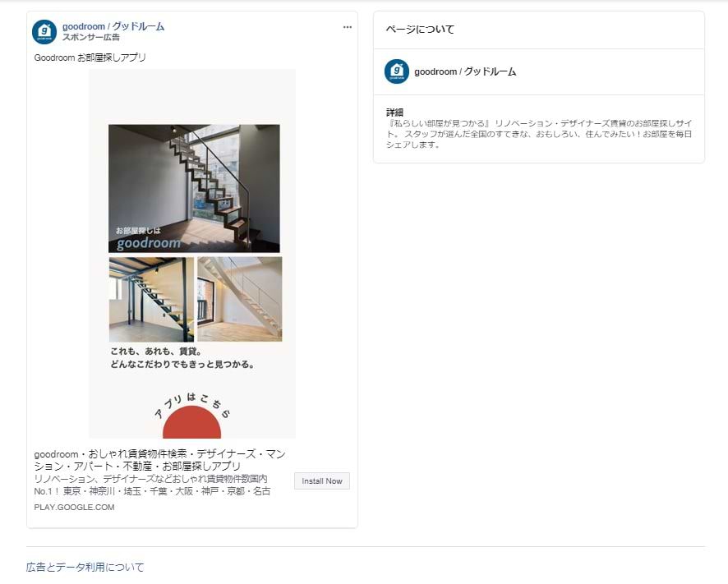The width and height of the screenshot is (728, 584).
Task: Click the bottom-left loft staircase photo
Action: [151, 300]
